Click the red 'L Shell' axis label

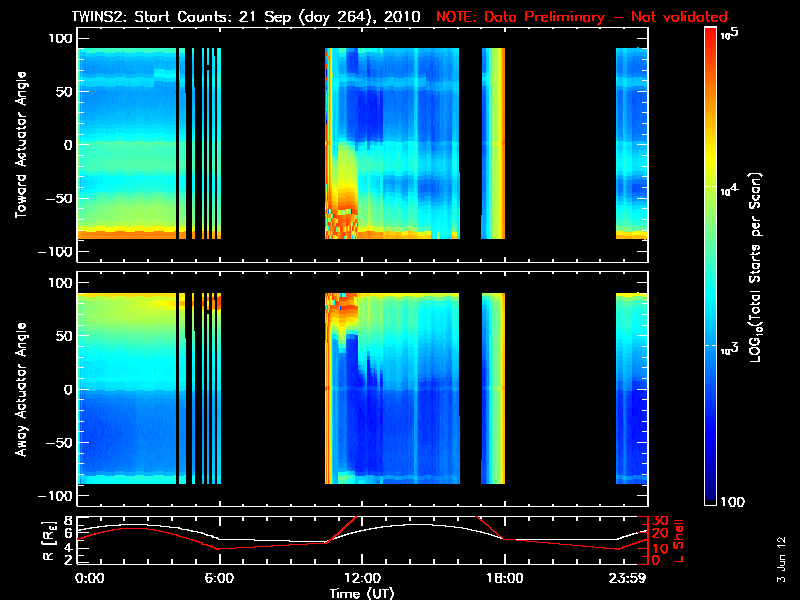[677, 541]
